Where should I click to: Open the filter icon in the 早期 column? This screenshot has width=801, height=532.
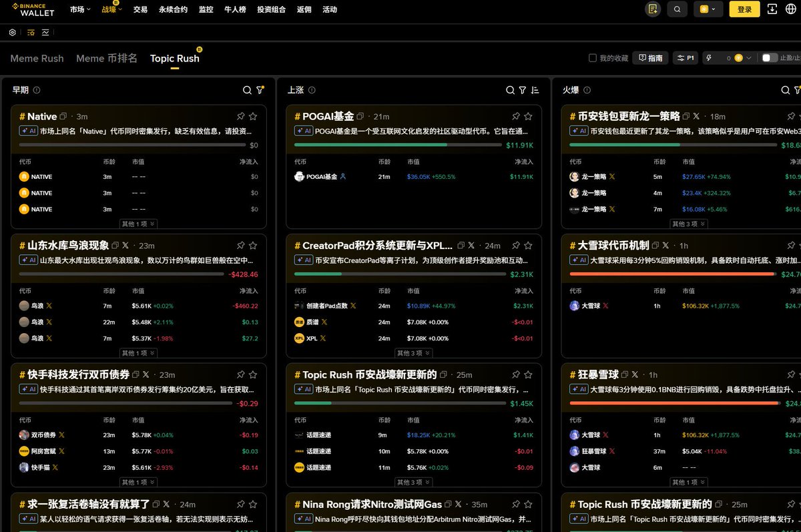[260, 89]
